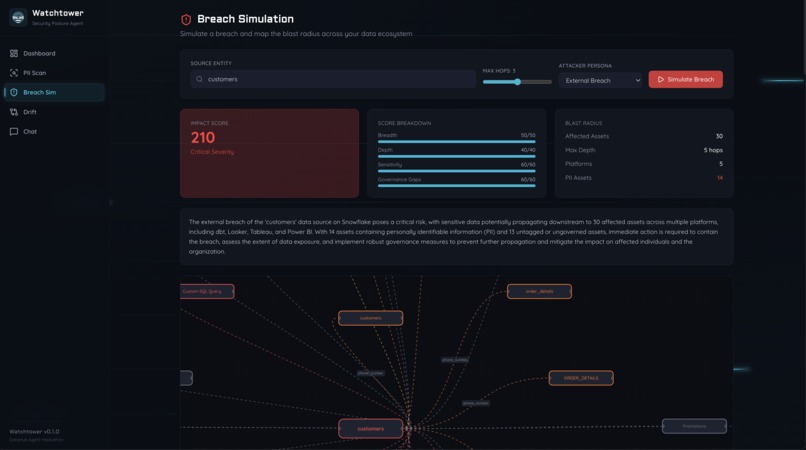
Task: Click the Max Depth 5 hops value
Action: click(713, 150)
